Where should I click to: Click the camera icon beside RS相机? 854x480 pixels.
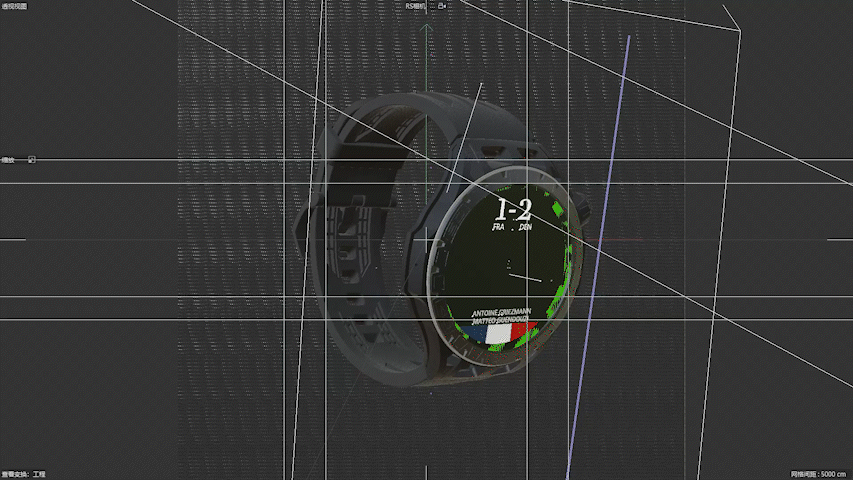coord(442,6)
